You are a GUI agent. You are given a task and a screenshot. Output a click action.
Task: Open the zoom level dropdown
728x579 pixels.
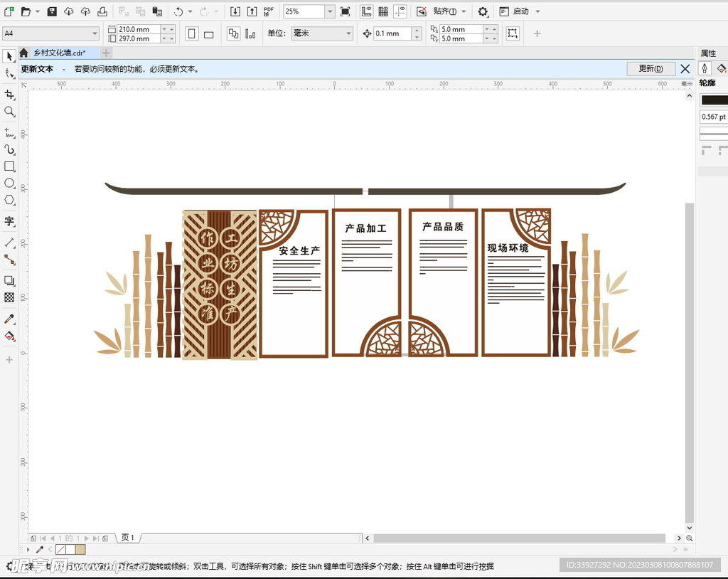coord(330,11)
